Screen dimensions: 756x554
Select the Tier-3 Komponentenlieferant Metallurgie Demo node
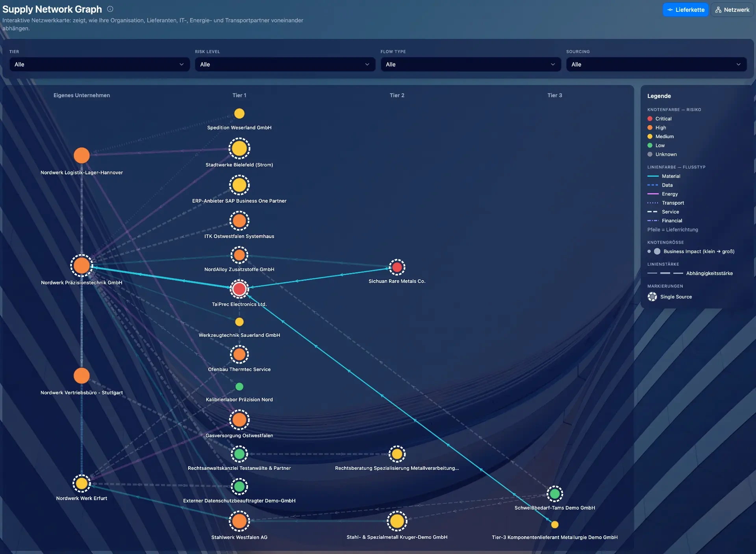[x=555, y=524]
